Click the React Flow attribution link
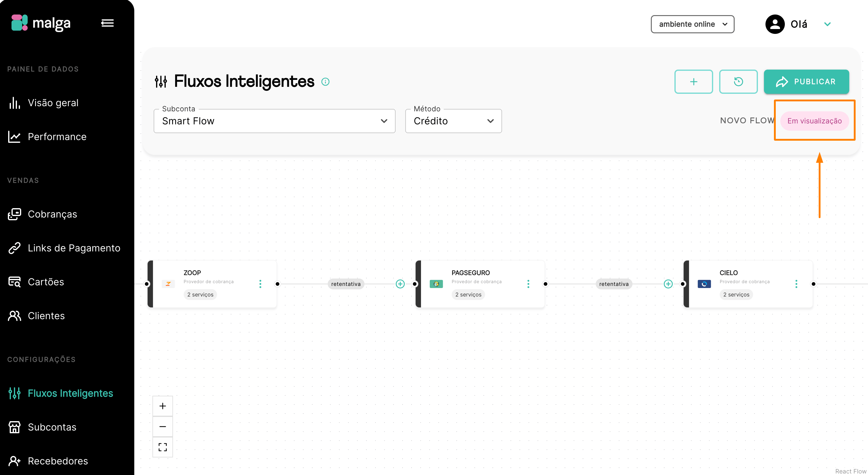868x475 pixels. click(x=850, y=471)
